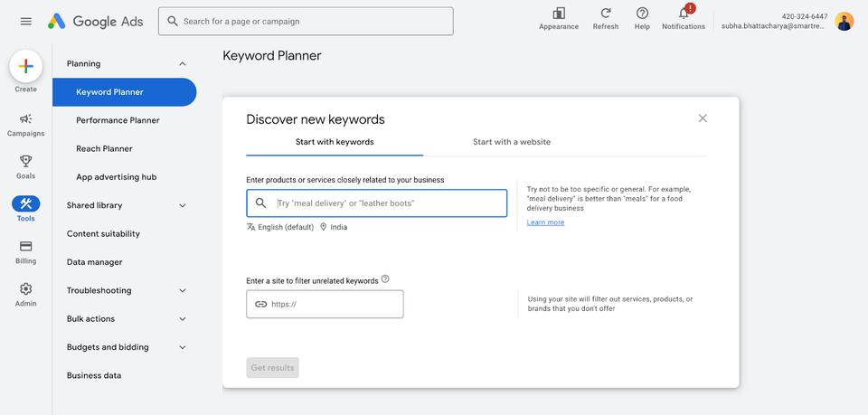
Task: Change the India location setting
Action: point(339,228)
